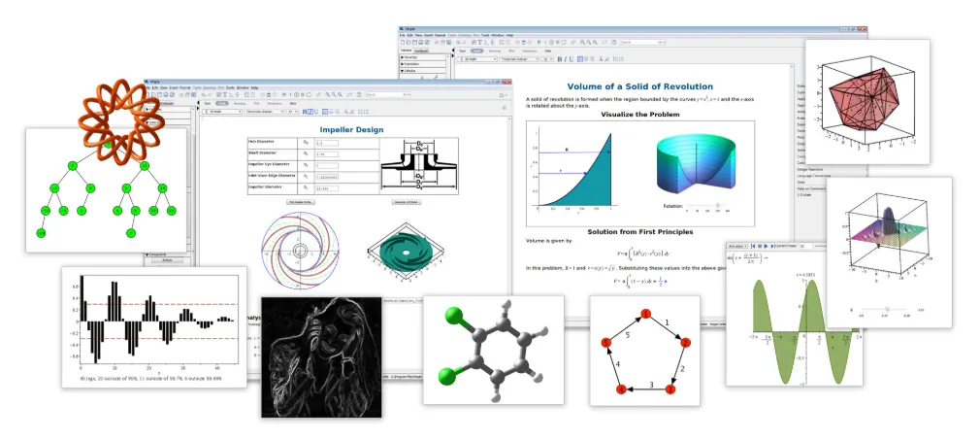The height and width of the screenshot is (440, 980).
Task: Select Text mode in Impeller Design window
Action: coord(208,103)
